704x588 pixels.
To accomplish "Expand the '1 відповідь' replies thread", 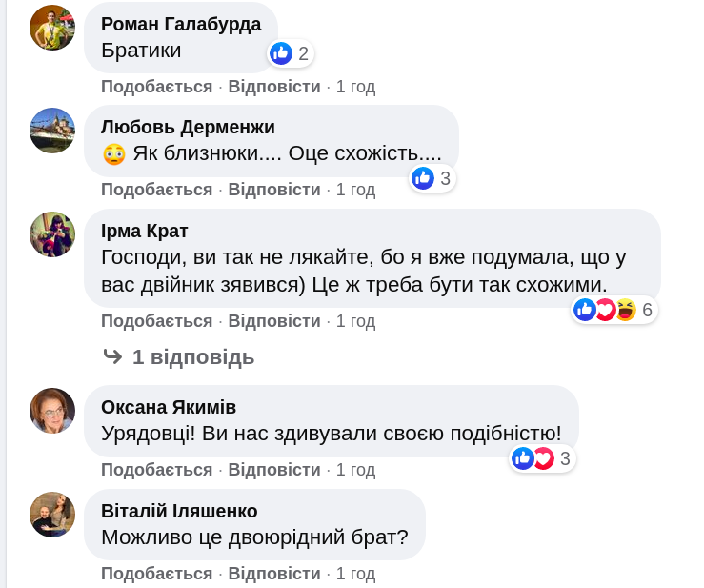I will [193, 357].
